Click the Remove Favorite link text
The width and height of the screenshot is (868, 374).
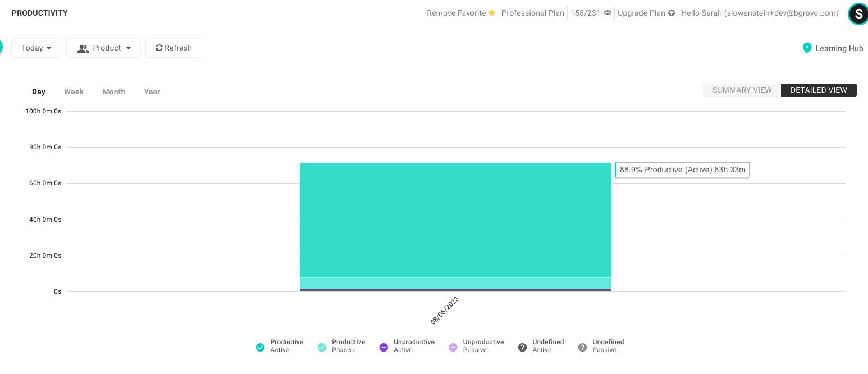456,13
